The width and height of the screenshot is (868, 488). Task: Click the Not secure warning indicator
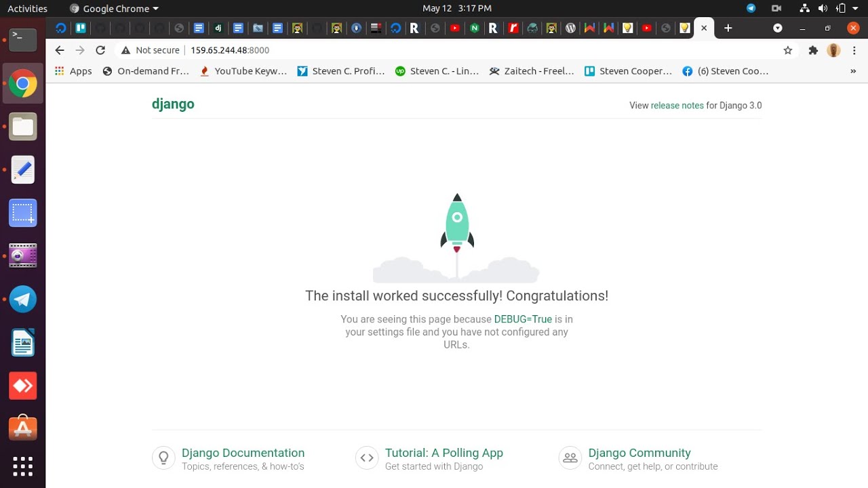tap(151, 50)
